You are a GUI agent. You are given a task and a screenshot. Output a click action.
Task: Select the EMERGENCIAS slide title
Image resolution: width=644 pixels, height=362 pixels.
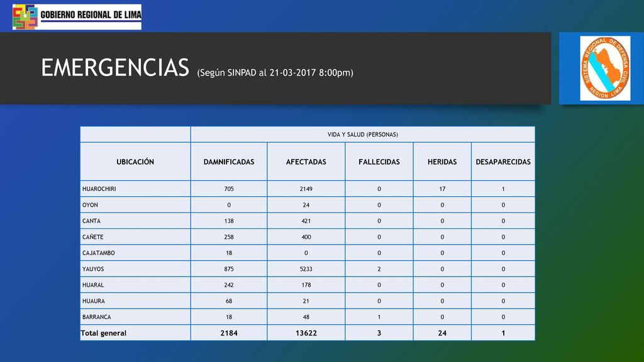pyautogui.click(x=115, y=68)
